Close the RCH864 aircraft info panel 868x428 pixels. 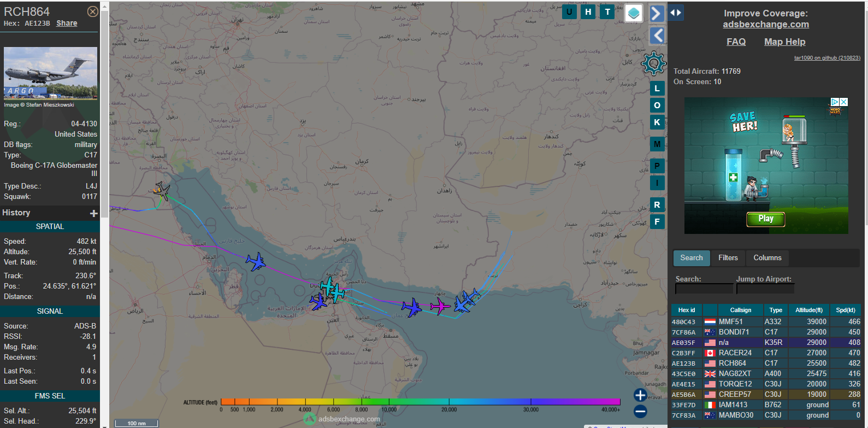pos(93,11)
